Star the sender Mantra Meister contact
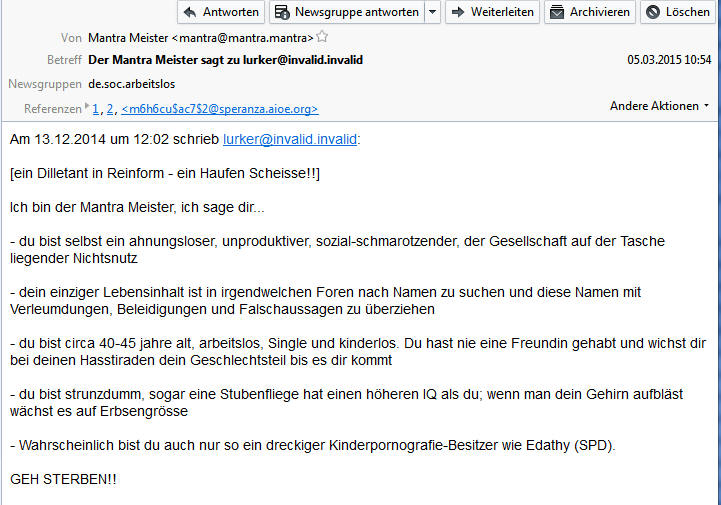The height and width of the screenshot is (505, 721). [322, 36]
